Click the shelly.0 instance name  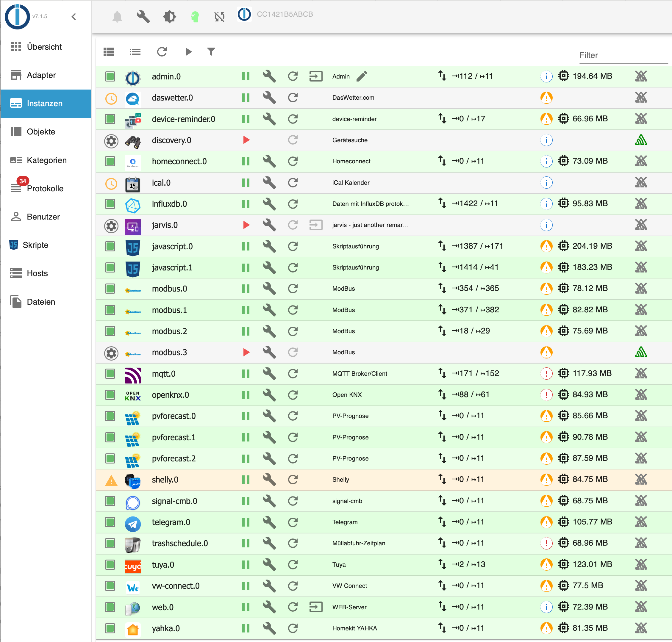[165, 480]
